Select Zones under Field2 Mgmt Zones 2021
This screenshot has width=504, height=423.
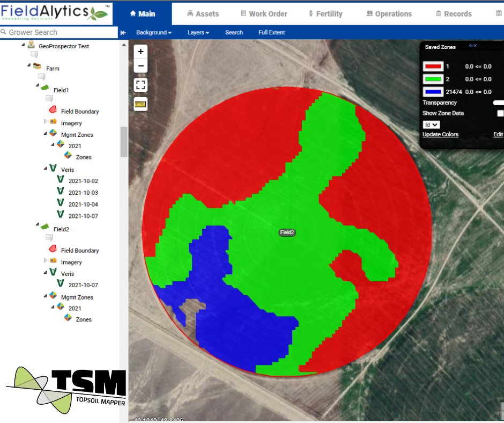click(x=84, y=319)
